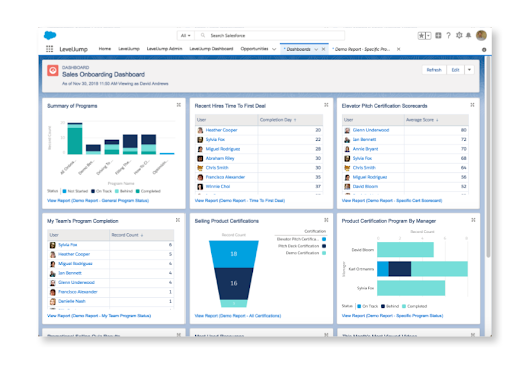
Task: Open the Demo Report - Specific Pro... tab
Action: click(361, 49)
